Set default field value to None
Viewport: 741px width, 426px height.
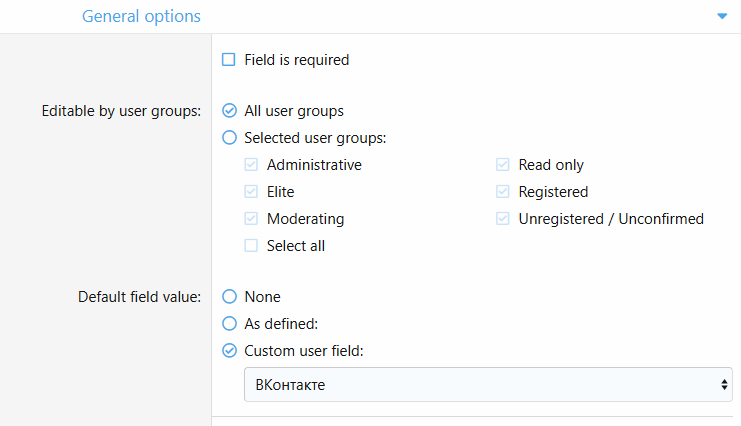pyautogui.click(x=229, y=297)
